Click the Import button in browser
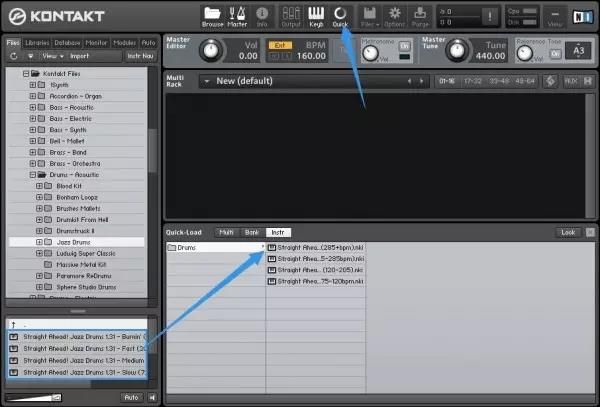Screen dimensions: 600x407 (x=79, y=57)
